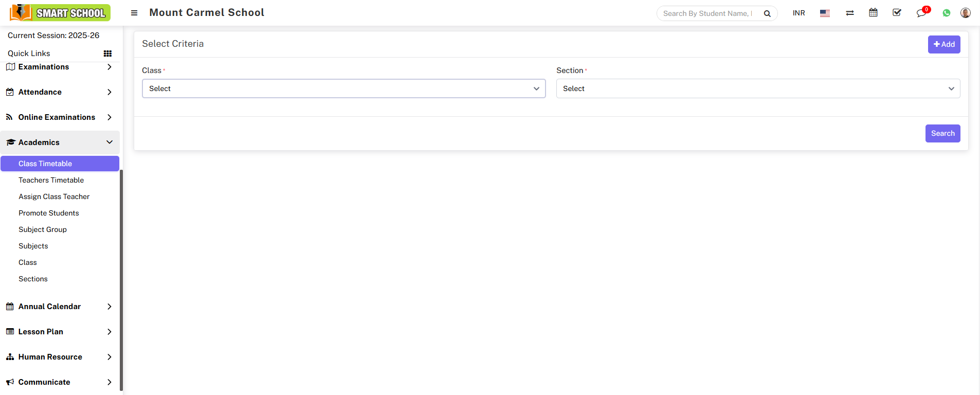This screenshot has width=980, height=395.
Task: Open the task checklist icon
Action: click(897, 13)
